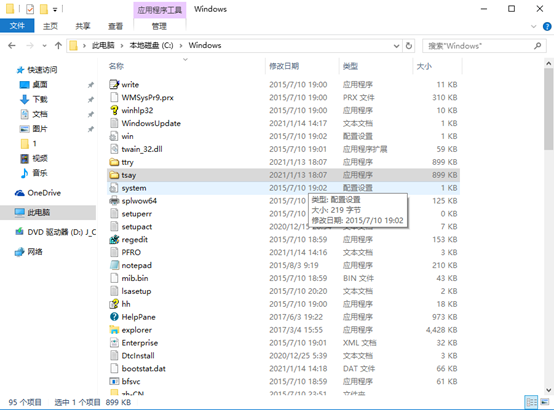Open the write application icon
Screen dimensions: 554x410
pos(114,84)
